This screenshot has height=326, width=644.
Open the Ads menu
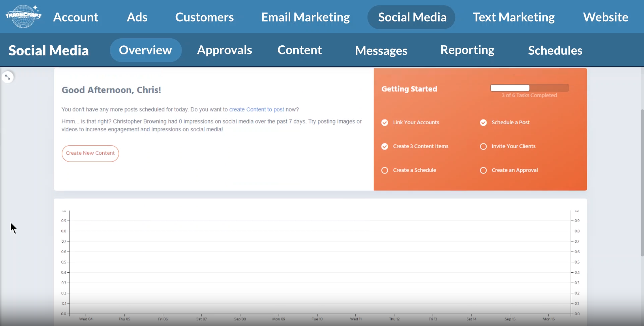tap(137, 17)
